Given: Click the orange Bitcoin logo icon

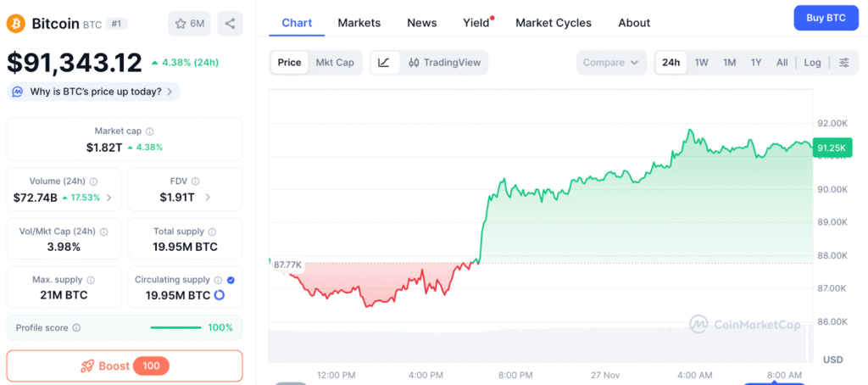Looking at the screenshot, I should pyautogui.click(x=16, y=24).
